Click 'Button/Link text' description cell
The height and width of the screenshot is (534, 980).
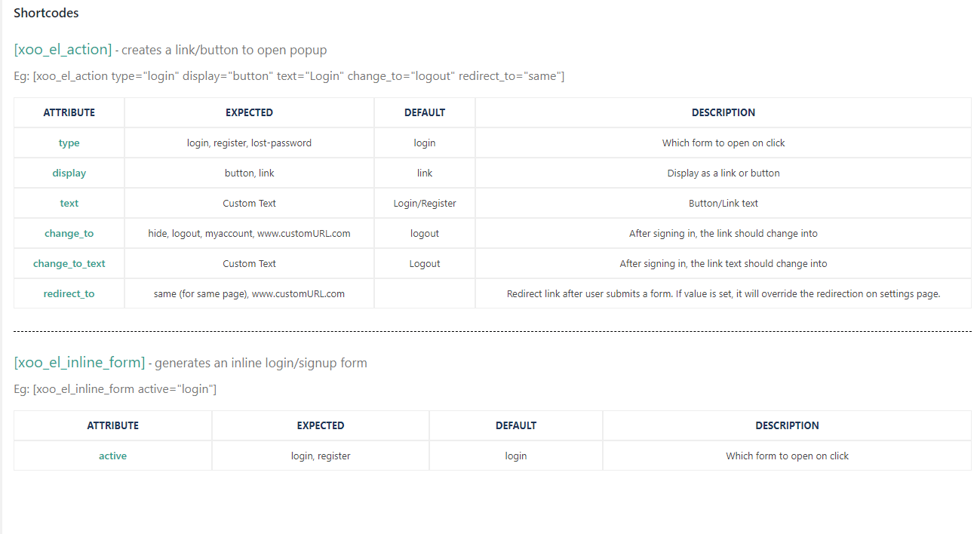[723, 204]
